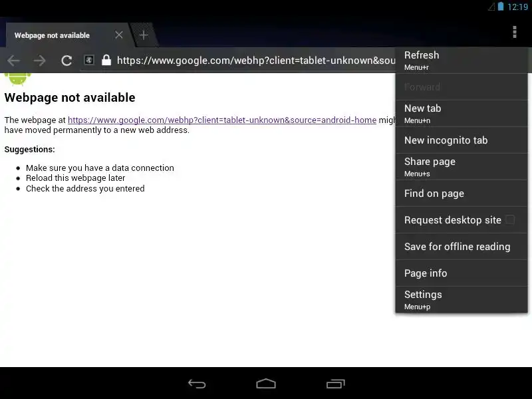Click 'Reload this webpage later' text
The width and height of the screenshot is (532, 399).
(x=75, y=178)
